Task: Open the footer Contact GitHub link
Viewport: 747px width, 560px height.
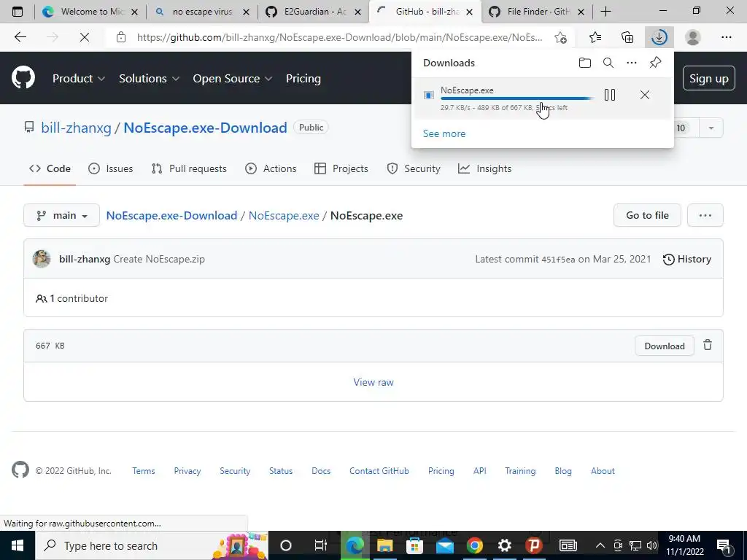Action: coord(379,471)
